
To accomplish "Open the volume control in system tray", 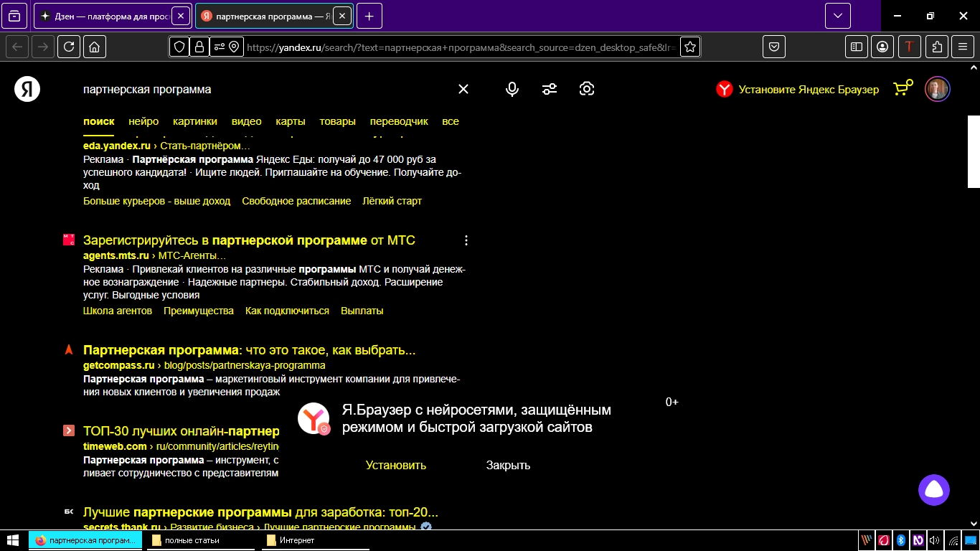I will [934, 540].
